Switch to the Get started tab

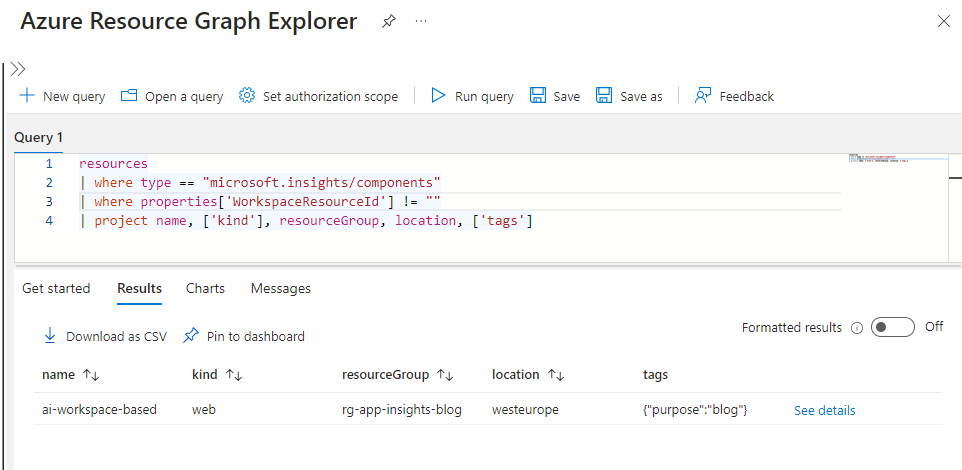coord(56,288)
